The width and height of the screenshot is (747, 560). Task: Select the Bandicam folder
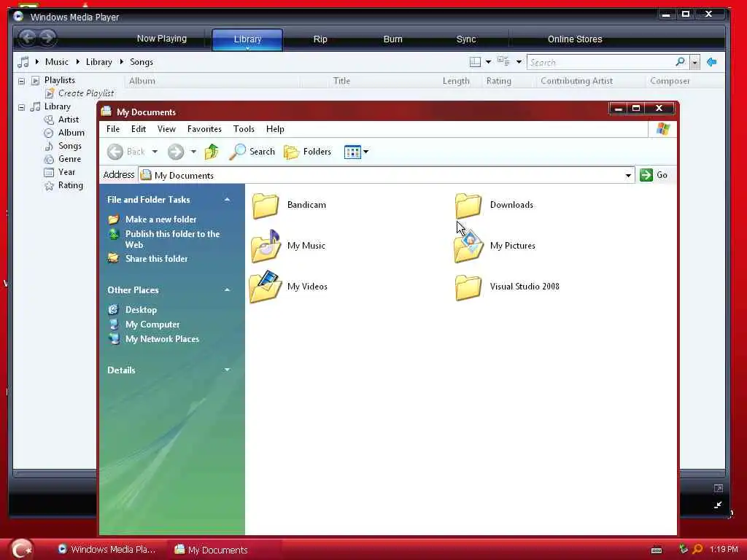pyautogui.click(x=289, y=205)
